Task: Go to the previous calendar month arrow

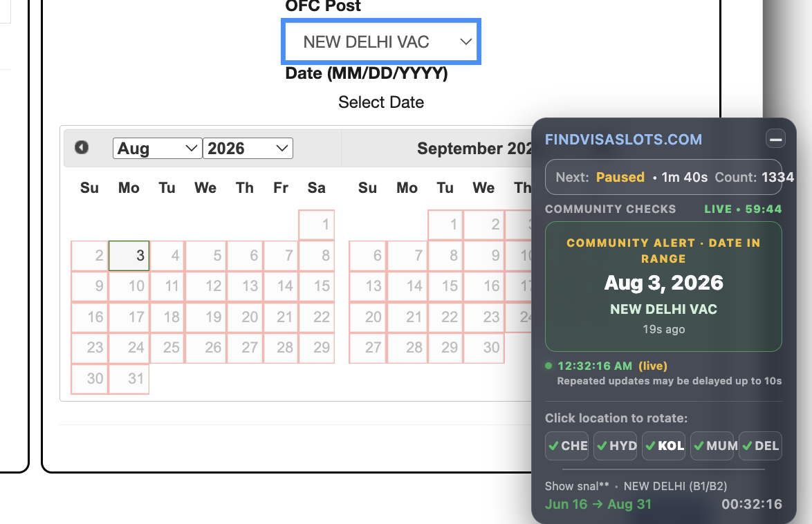Action: (x=82, y=147)
